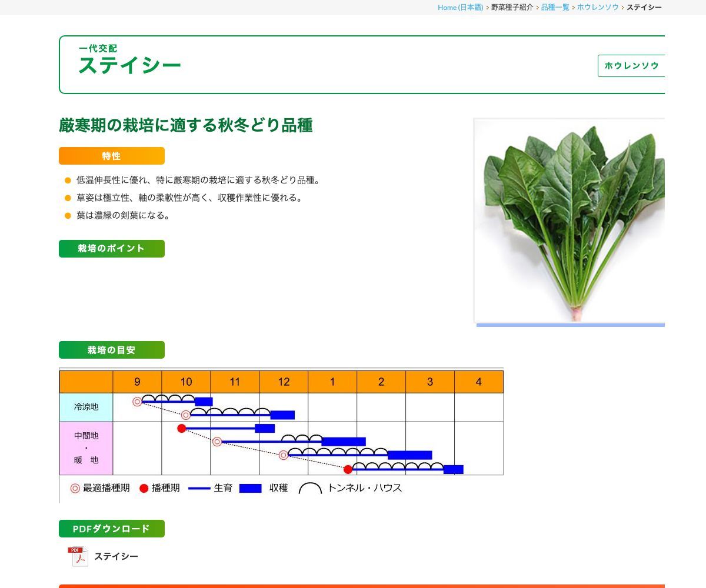Download the ステイシー PDF link
This screenshot has height=588, width=706.
116,556
